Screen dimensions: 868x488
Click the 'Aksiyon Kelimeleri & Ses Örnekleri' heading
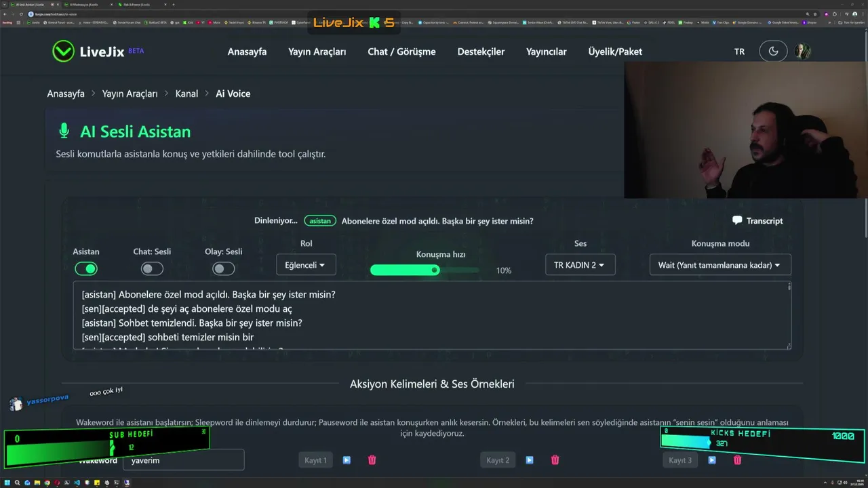pos(432,384)
